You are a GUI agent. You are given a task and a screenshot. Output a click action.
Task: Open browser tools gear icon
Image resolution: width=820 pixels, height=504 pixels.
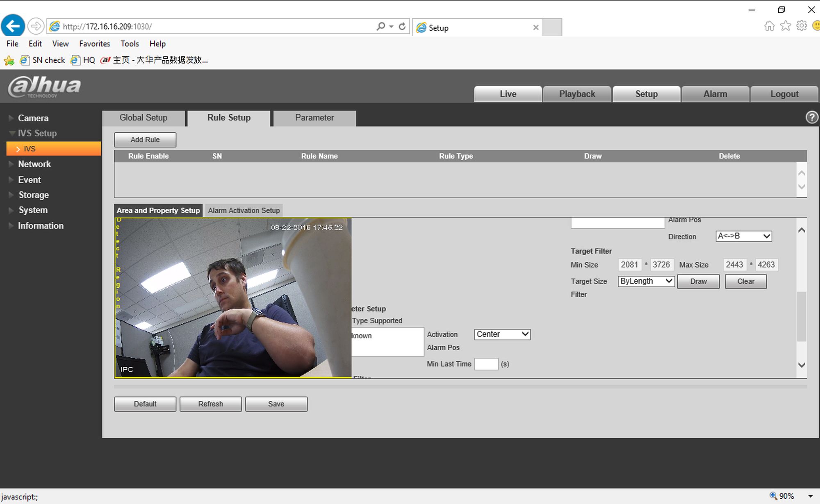802,26
